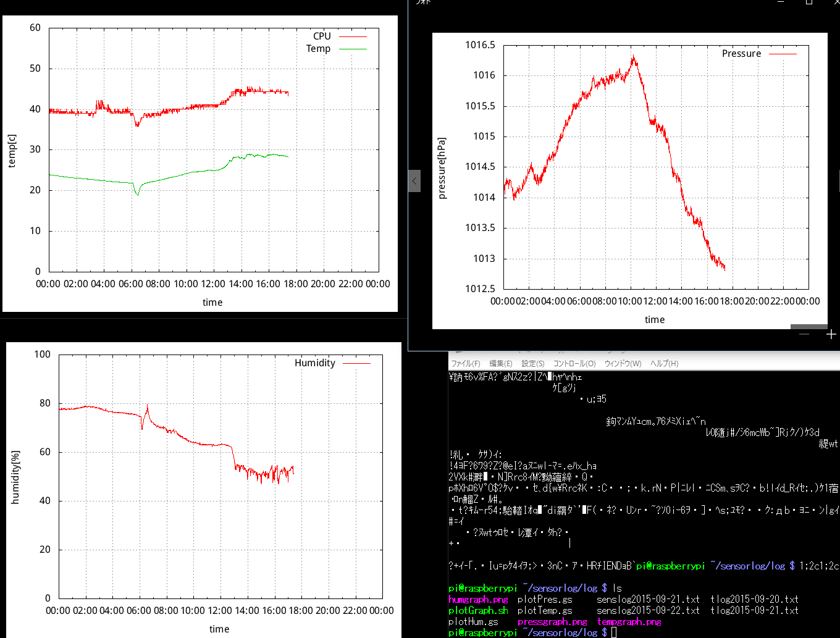Open the 設定(S) menu in Tera Term
The width and height of the screenshot is (840, 638).
[x=532, y=363]
